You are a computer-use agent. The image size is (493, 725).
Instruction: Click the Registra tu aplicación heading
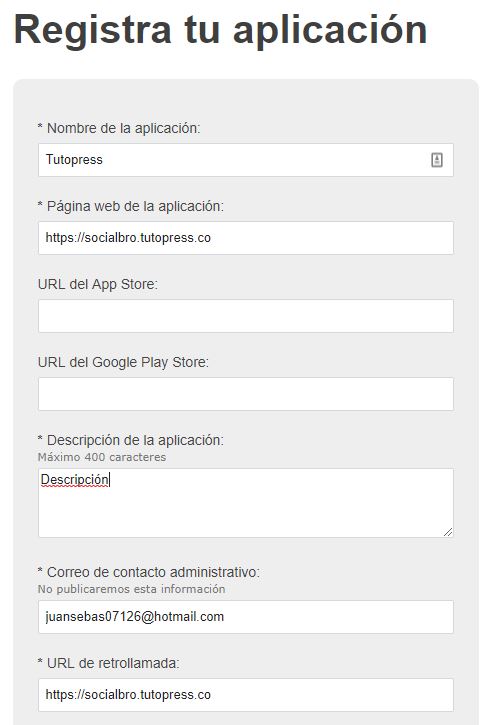click(x=221, y=31)
